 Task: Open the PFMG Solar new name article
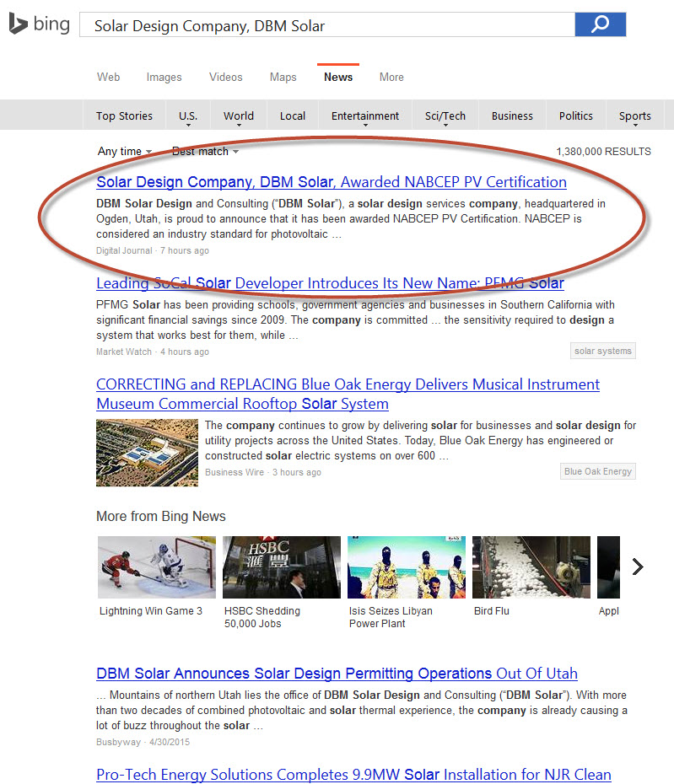coord(330,283)
